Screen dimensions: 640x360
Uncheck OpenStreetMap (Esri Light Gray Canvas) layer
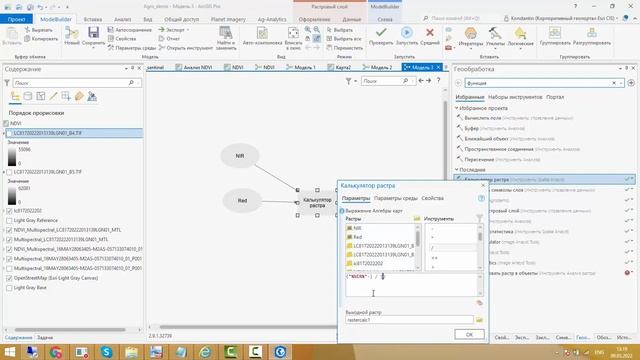coord(9,278)
